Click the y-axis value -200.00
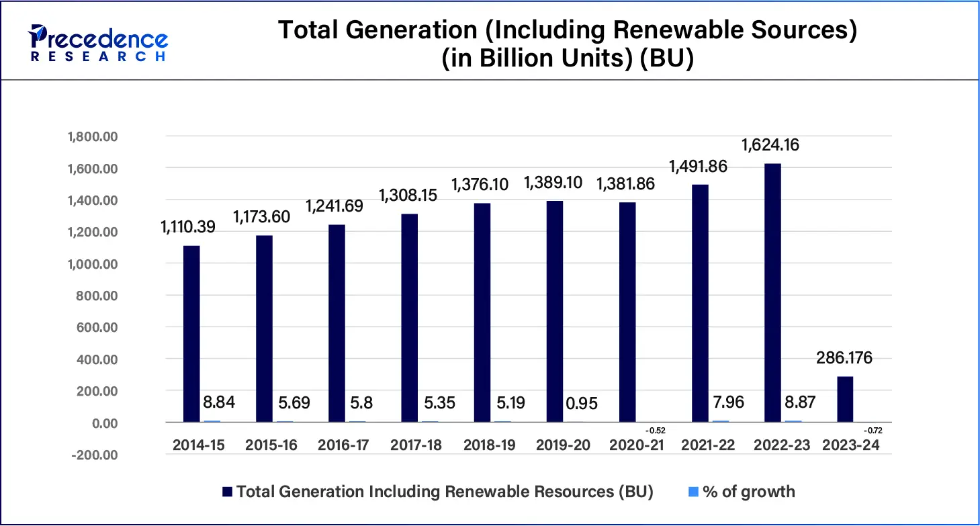 95,455
